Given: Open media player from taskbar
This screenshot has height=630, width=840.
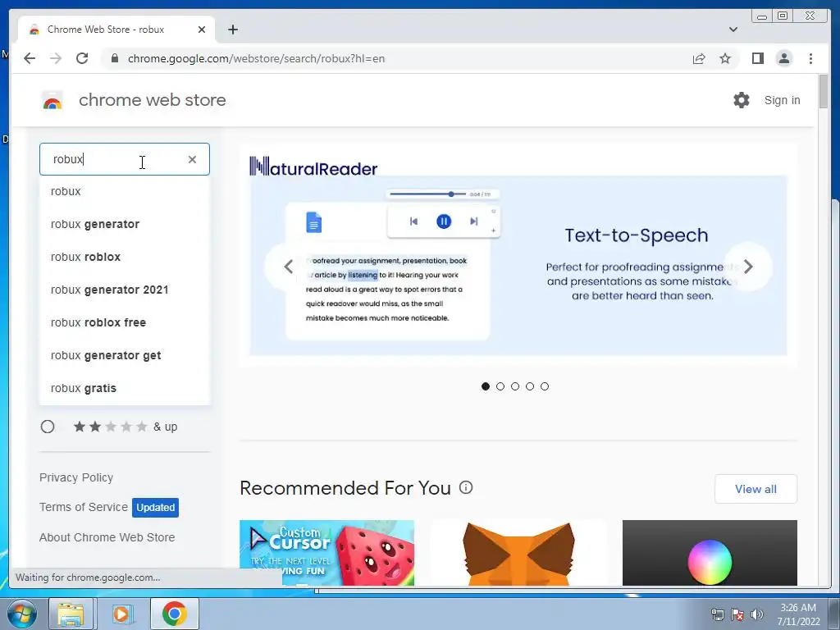Looking at the screenshot, I should point(122,614).
